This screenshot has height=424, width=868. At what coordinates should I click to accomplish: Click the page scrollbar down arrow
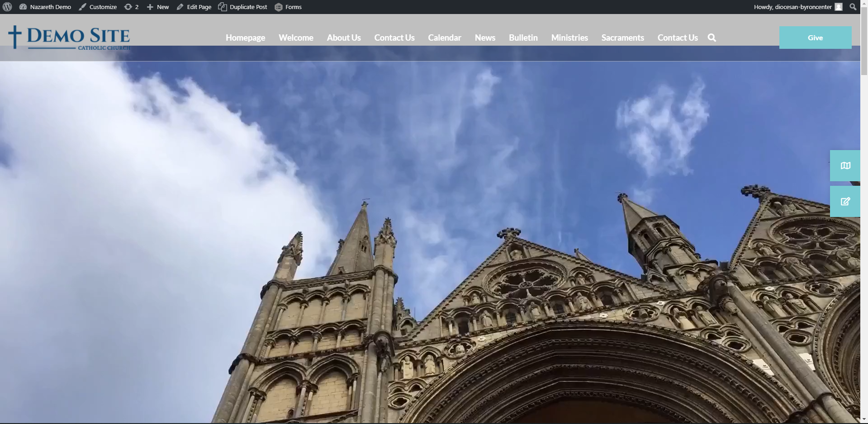pos(864,420)
